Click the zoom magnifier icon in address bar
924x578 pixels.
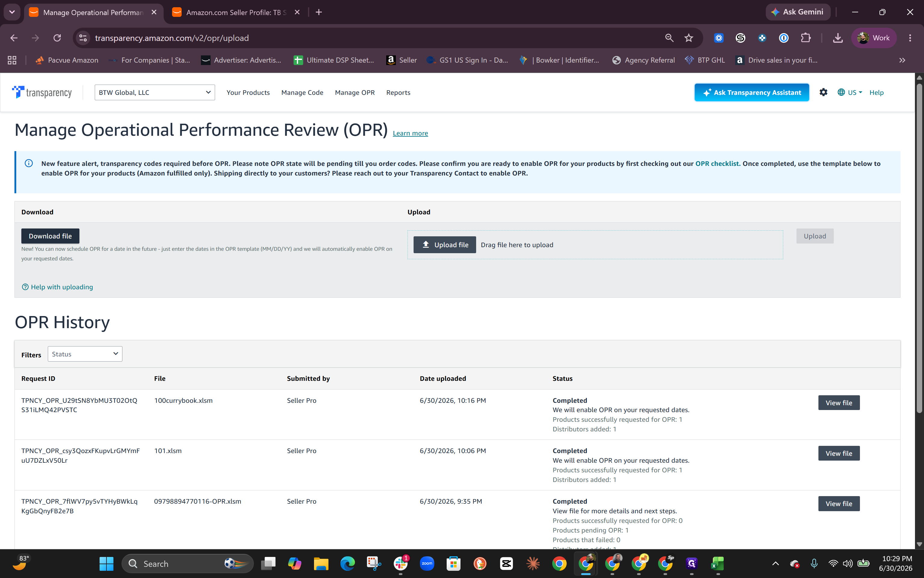[669, 38]
